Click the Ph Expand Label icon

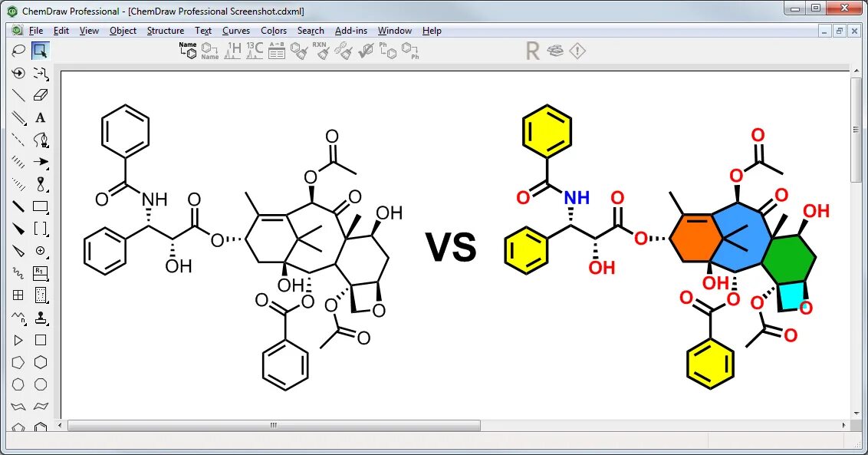coord(387,51)
